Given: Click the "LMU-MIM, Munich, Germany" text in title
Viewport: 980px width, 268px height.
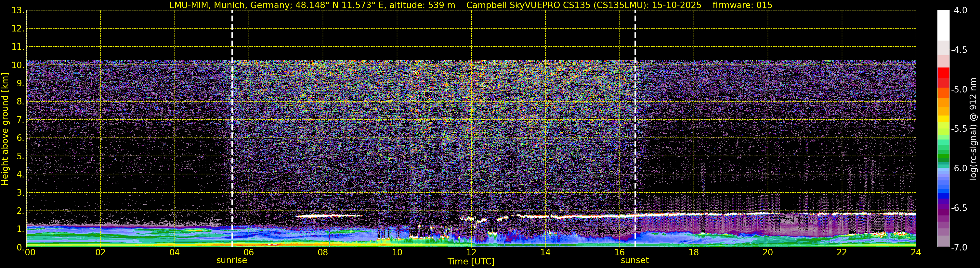Looking at the screenshot, I should pyautogui.click(x=231, y=5).
